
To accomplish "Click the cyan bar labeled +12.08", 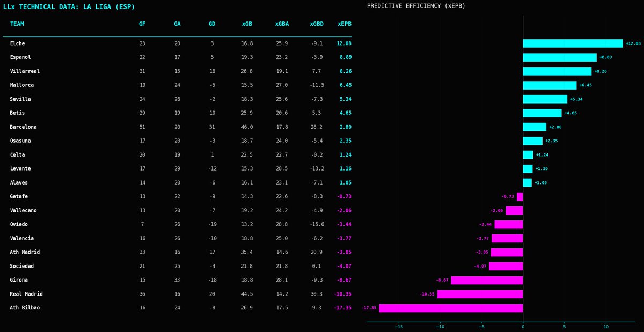I will pyautogui.click(x=573, y=43).
